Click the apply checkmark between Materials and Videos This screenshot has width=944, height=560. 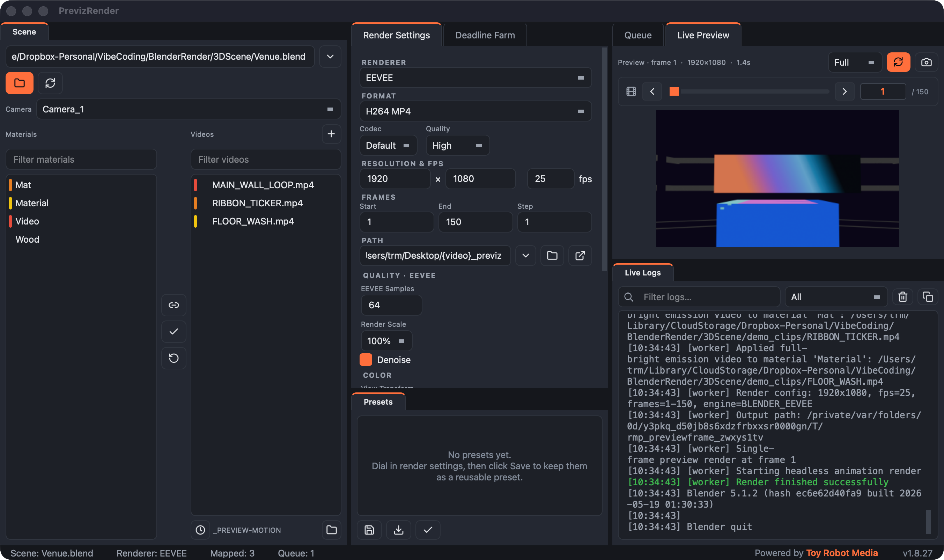(174, 331)
